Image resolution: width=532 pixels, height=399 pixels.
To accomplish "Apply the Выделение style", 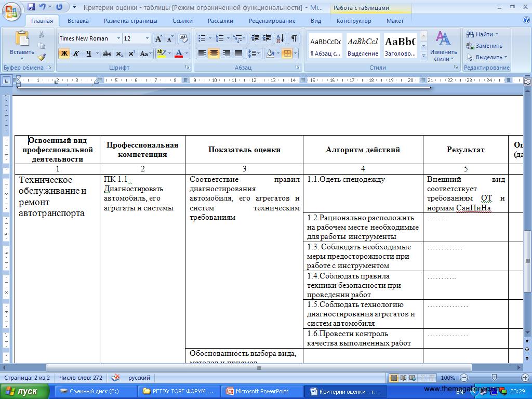I will [x=363, y=46].
